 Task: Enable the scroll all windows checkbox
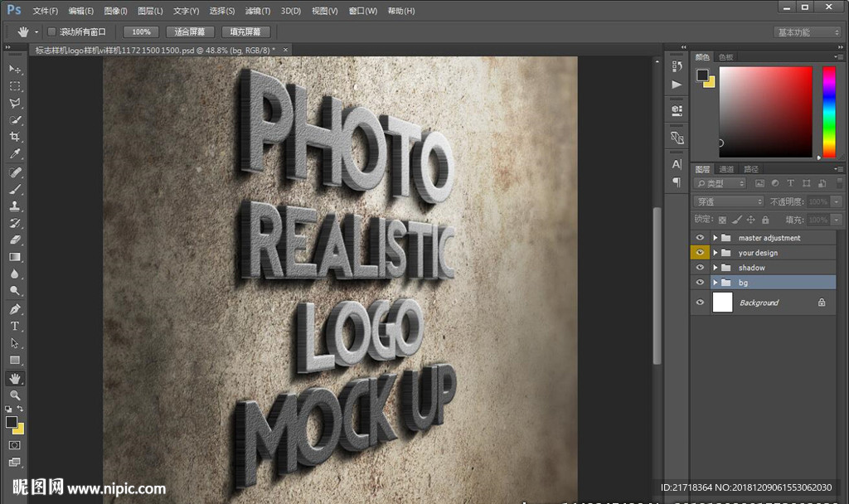coord(51,31)
